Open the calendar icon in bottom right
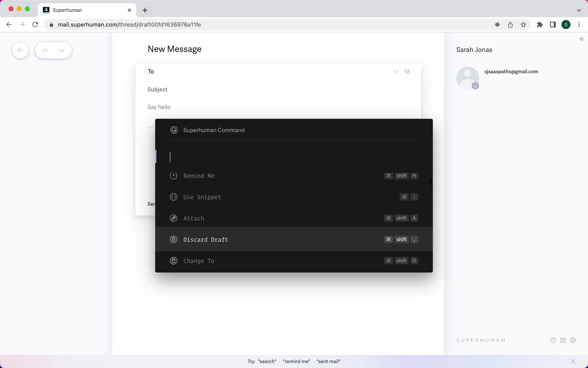This screenshot has height=368, width=588. tap(563, 340)
